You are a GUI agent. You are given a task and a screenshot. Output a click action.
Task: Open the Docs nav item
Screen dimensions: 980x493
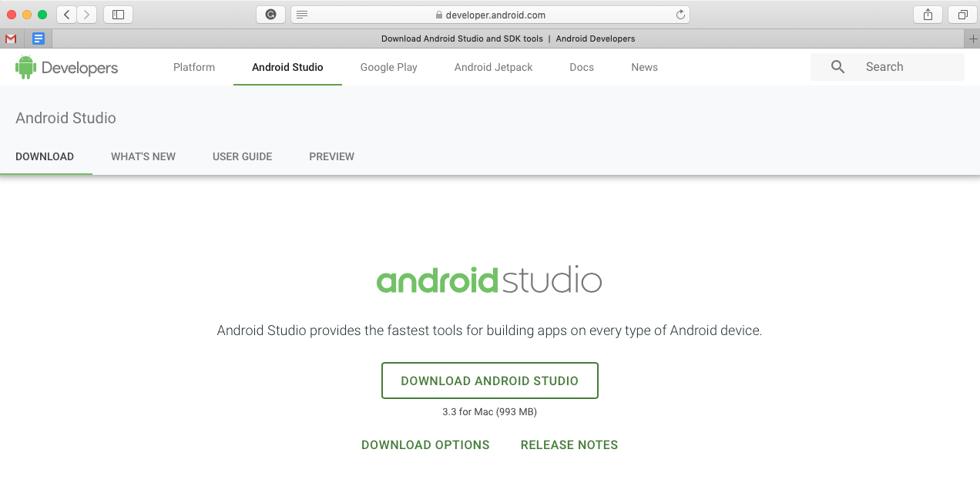[x=582, y=67]
